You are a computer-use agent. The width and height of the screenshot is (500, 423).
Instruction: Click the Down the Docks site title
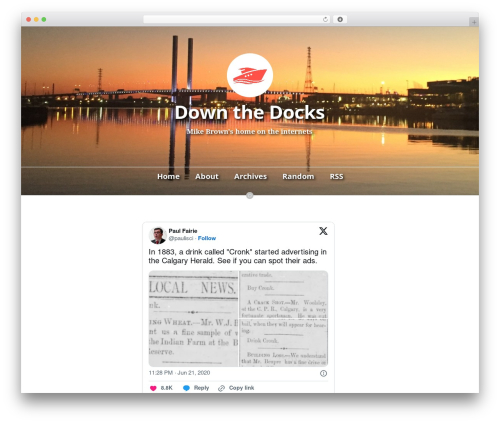pyautogui.click(x=250, y=112)
